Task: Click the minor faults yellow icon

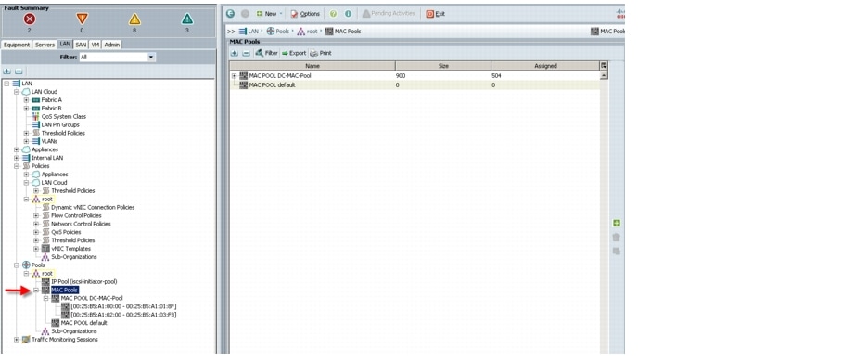Action: [x=134, y=19]
